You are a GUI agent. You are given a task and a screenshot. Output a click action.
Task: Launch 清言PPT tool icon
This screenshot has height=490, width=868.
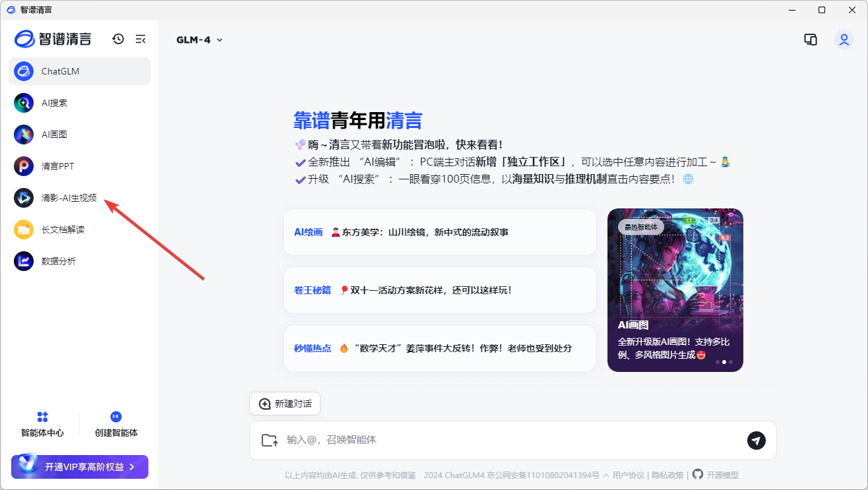24,166
